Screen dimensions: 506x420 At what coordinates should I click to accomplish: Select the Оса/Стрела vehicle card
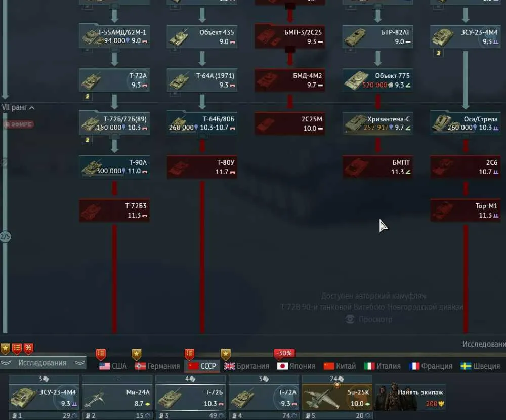click(x=466, y=123)
